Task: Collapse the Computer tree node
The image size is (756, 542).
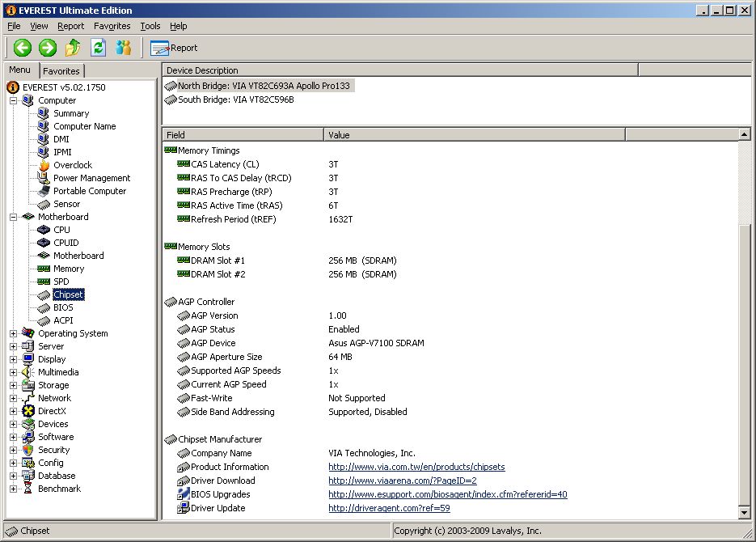Action: coord(14,100)
